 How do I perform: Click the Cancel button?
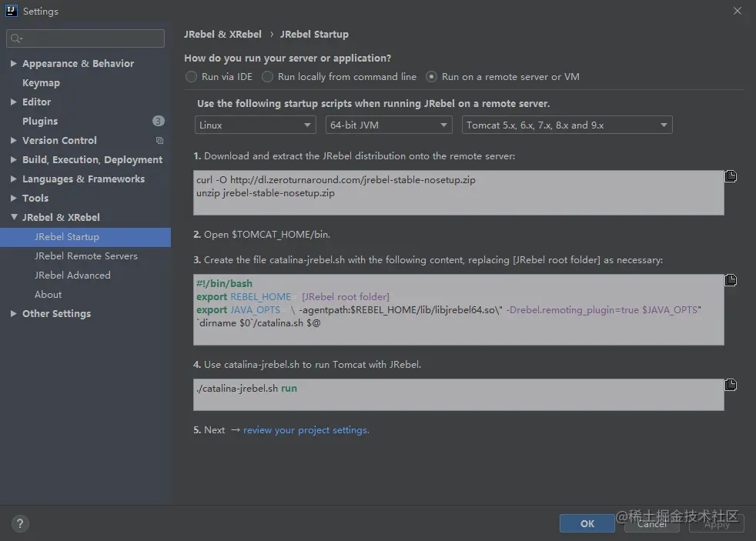[651, 523]
